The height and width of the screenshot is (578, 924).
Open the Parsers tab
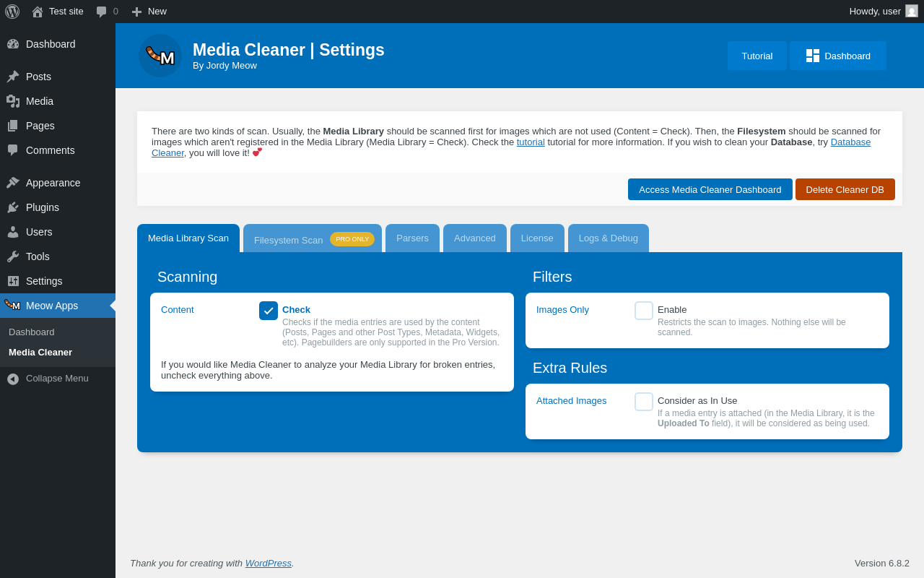[412, 238]
